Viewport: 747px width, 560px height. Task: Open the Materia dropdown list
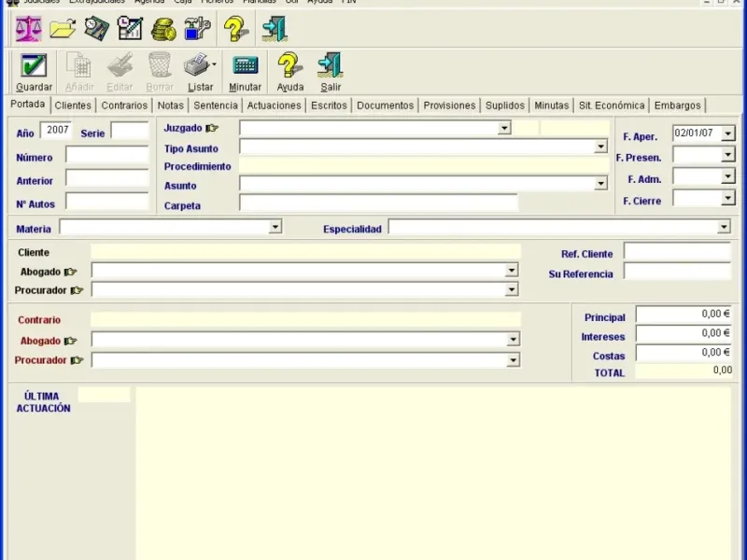[275, 227]
